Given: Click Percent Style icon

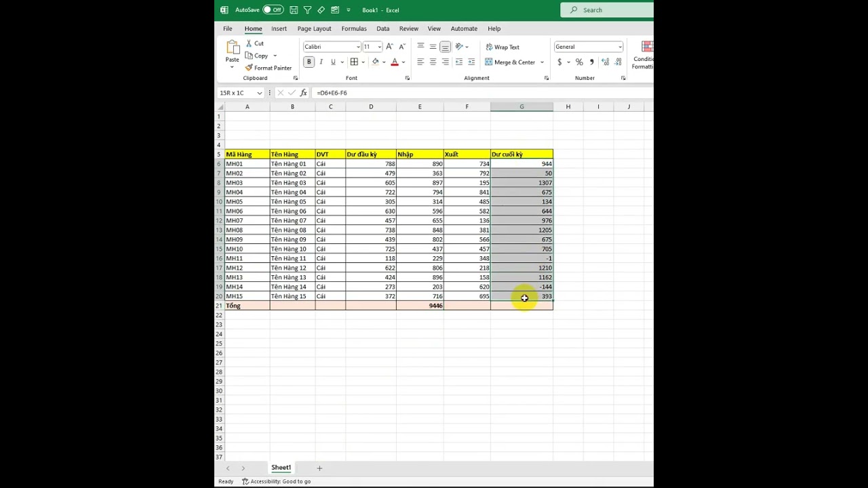Looking at the screenshot, I should pos(579,62).
